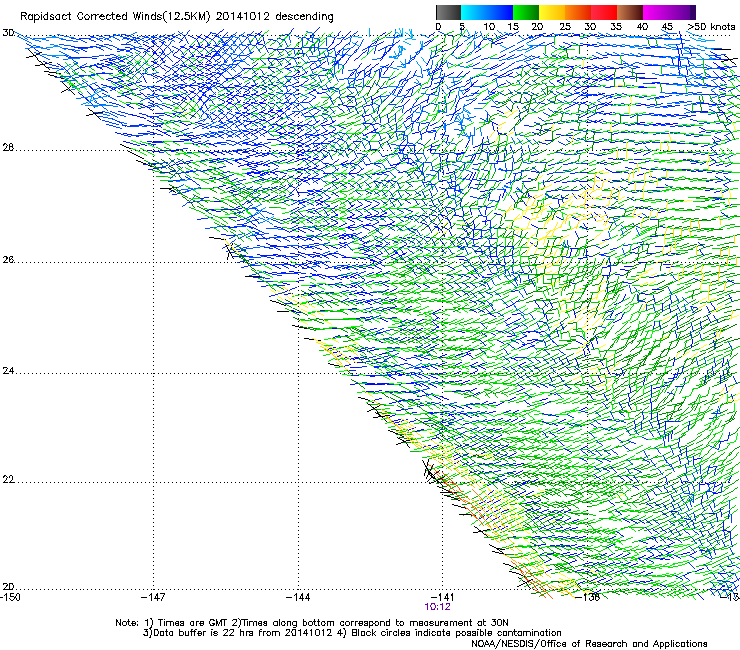The height and width of the screenshot is (650, 740).
Task: Click the latitude label '24' on left axis
Action: pos(8,371)
